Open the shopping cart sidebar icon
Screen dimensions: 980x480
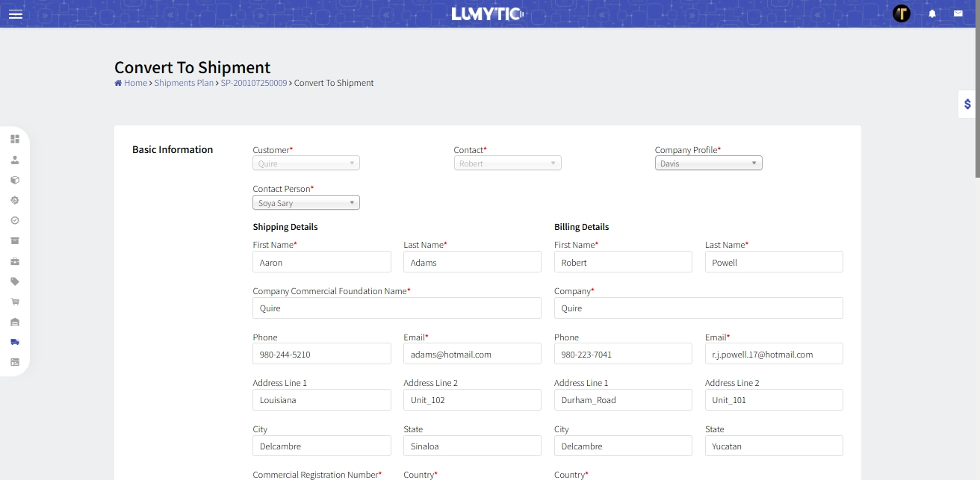click(x=15, y=302)
